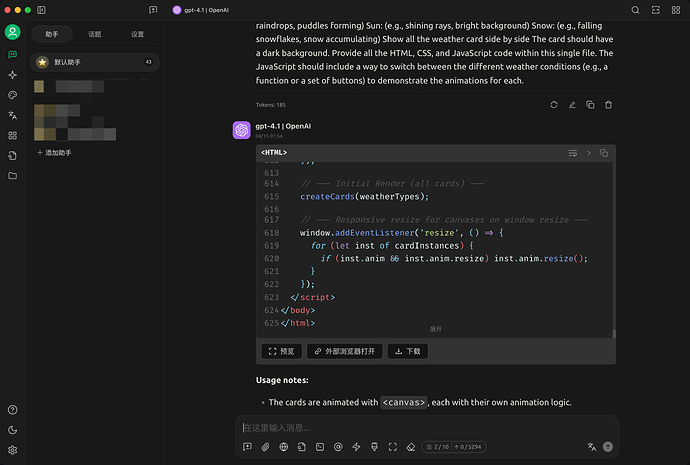The height and width of the screenshot is (465, 690).
Task: Copy the HTML code block
Action: (604, 153)
